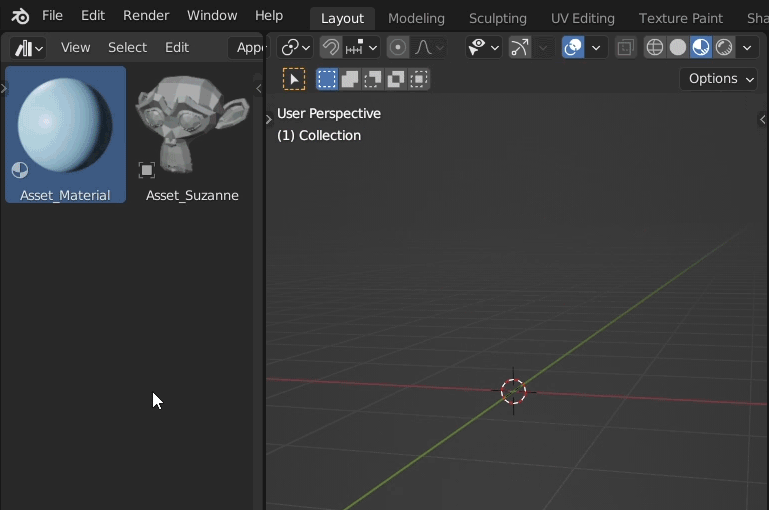Image resolution: width=769 pixels, height=510 pixels.
Task: Set selection mode to new selection
Action: pos(327,79)
